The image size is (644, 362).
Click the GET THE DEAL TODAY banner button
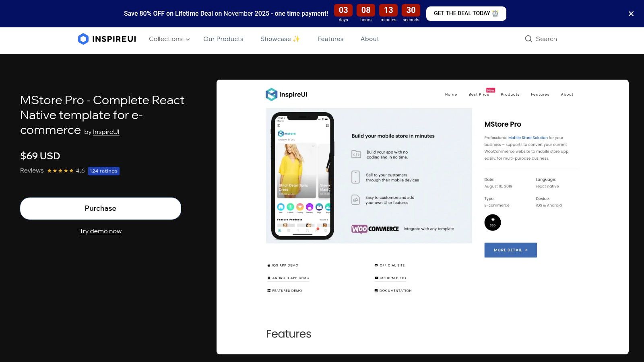point(466,13)
